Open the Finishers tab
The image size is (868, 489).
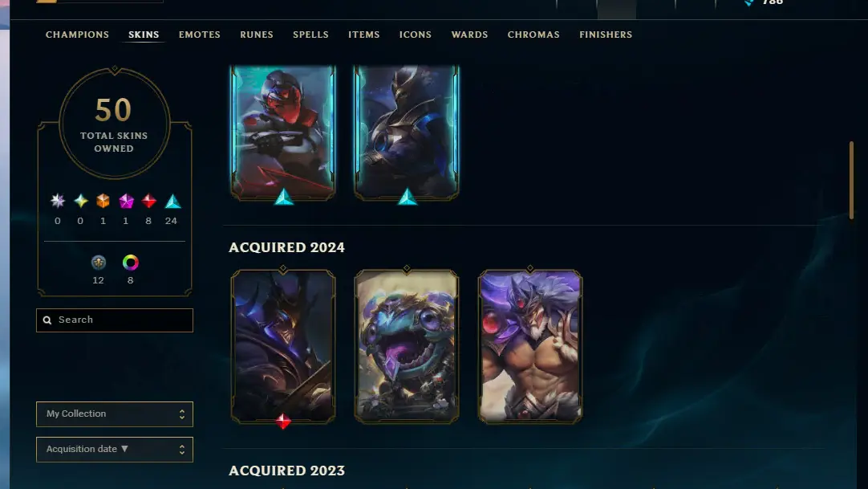coord(606,35)
